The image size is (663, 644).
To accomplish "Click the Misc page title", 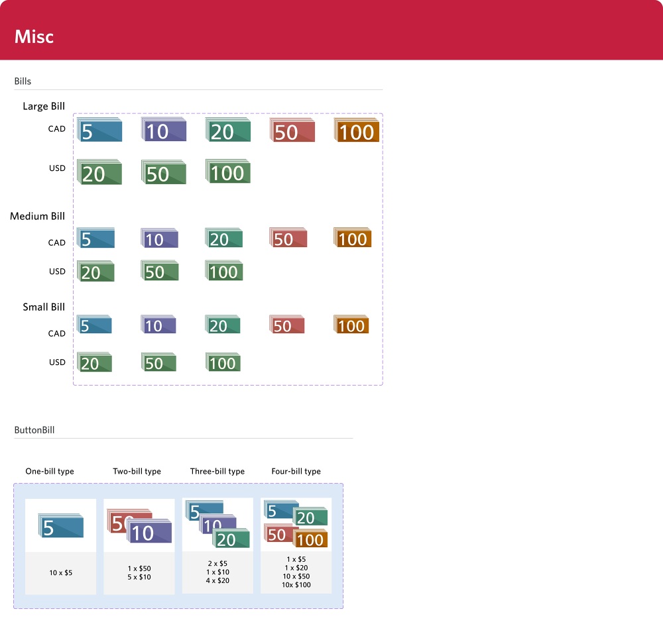I will 34,36.
